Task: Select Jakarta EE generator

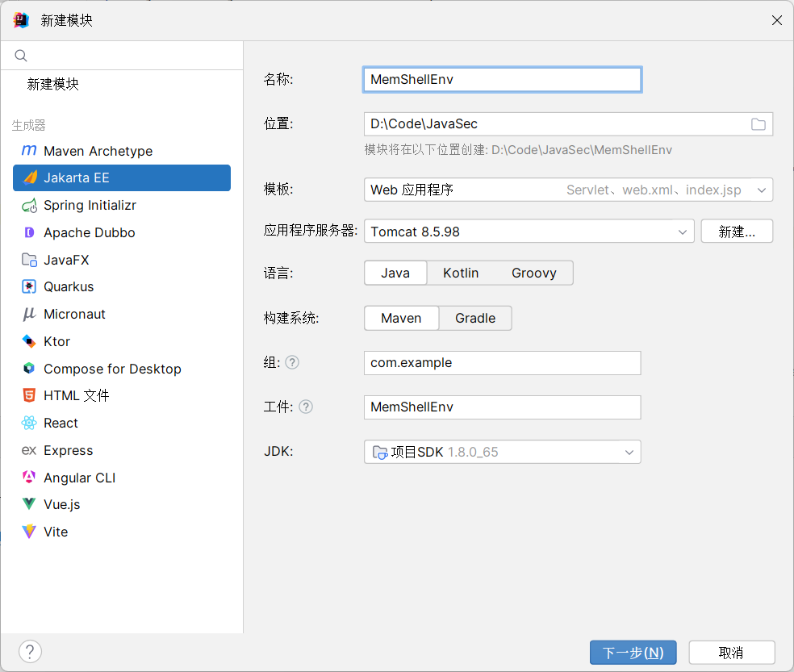Action: pyautogui.click(x=122, y=177)
